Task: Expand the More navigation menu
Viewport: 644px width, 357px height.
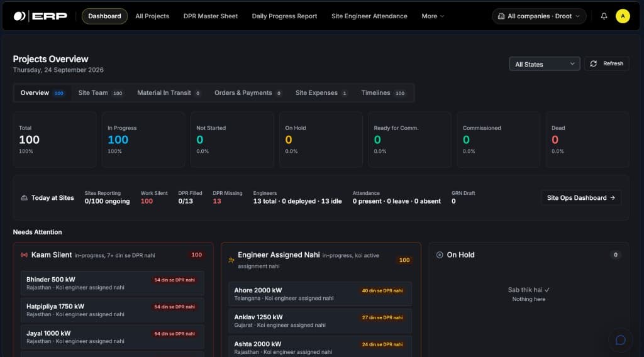Action: coord(433,16)
